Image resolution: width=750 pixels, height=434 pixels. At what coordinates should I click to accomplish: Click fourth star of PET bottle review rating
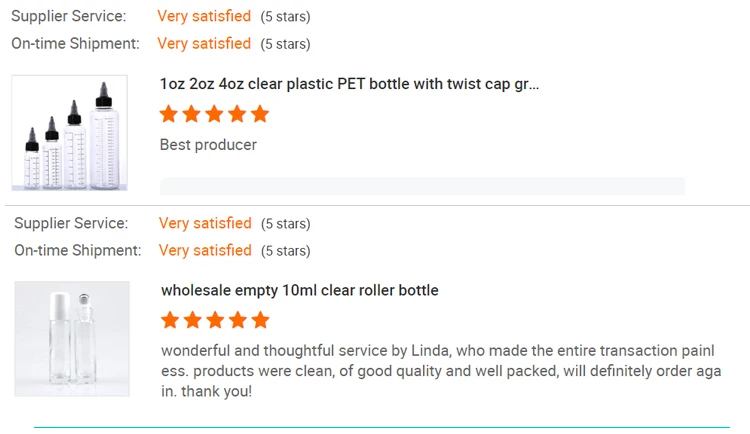tap(238, 114)
